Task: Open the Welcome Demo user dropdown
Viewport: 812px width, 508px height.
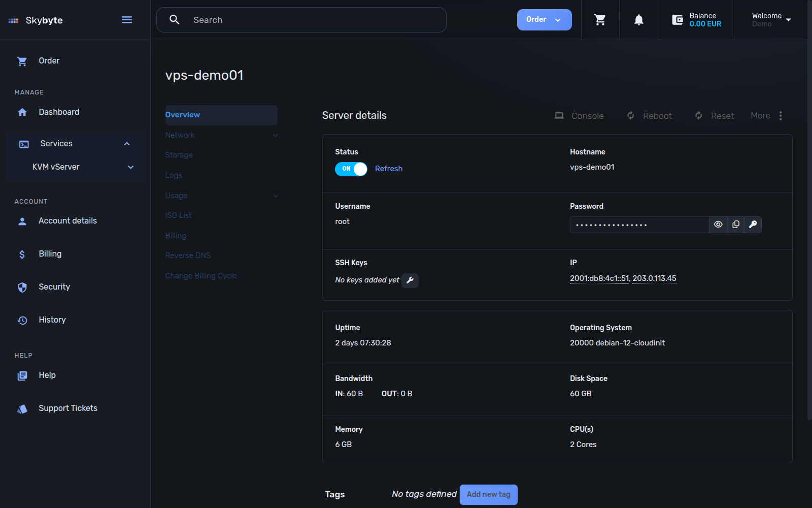Action: click(x=771, y=20)
